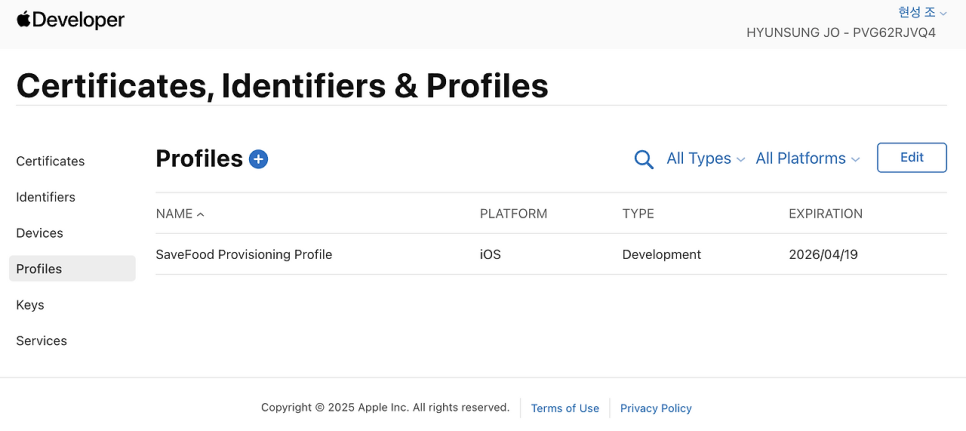966x431 pixels.
Task: Add a new profile with plus icon
Action: click(x=258, y=159)
